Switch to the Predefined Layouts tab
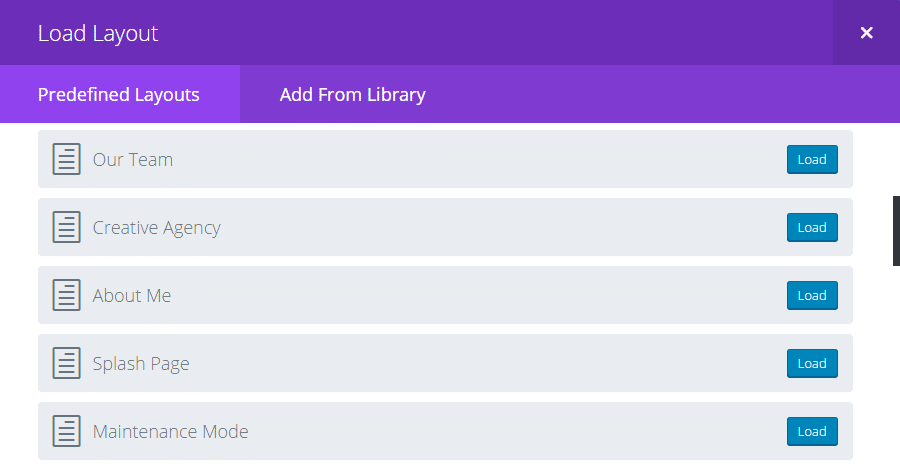 119,94
